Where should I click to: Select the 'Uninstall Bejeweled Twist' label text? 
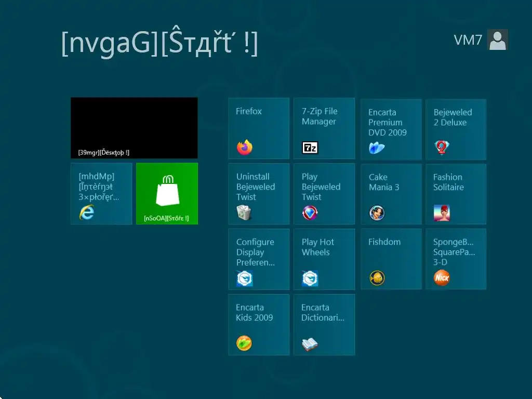click(x=256, y=187)
